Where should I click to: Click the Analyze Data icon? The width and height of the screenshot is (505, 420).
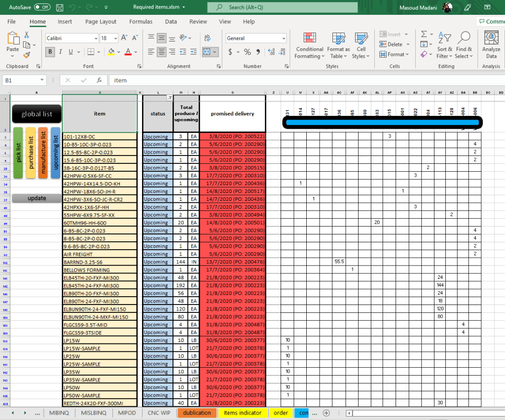point(491,45)
